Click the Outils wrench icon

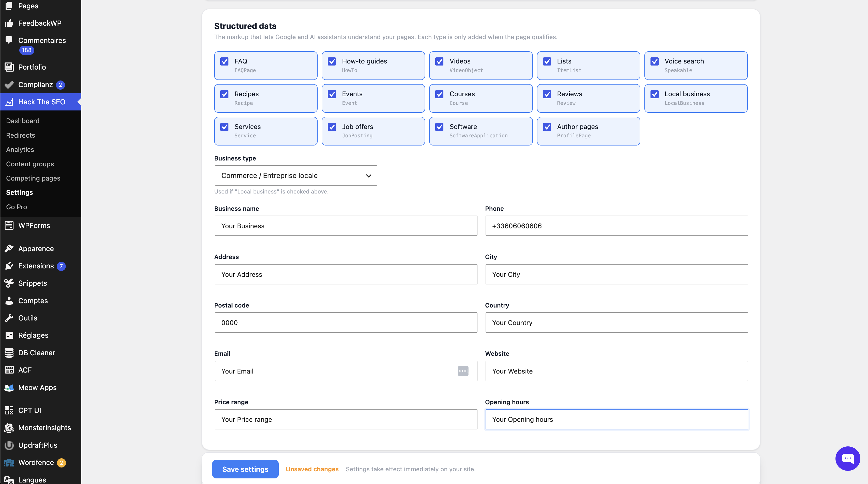point(9,318)
